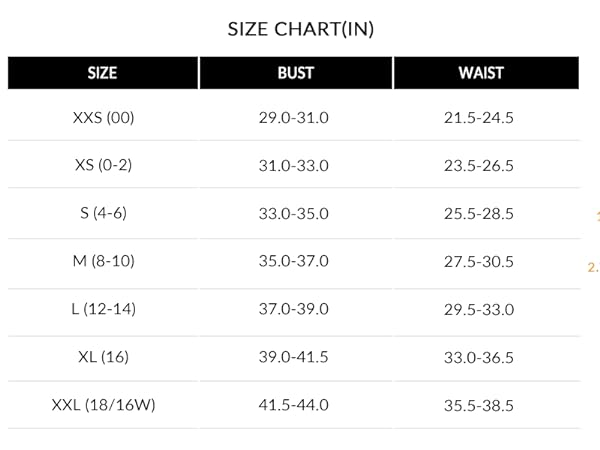Click the WAIST column header
Viewport: 600px width, 450px height.
[x=486, y=73]
